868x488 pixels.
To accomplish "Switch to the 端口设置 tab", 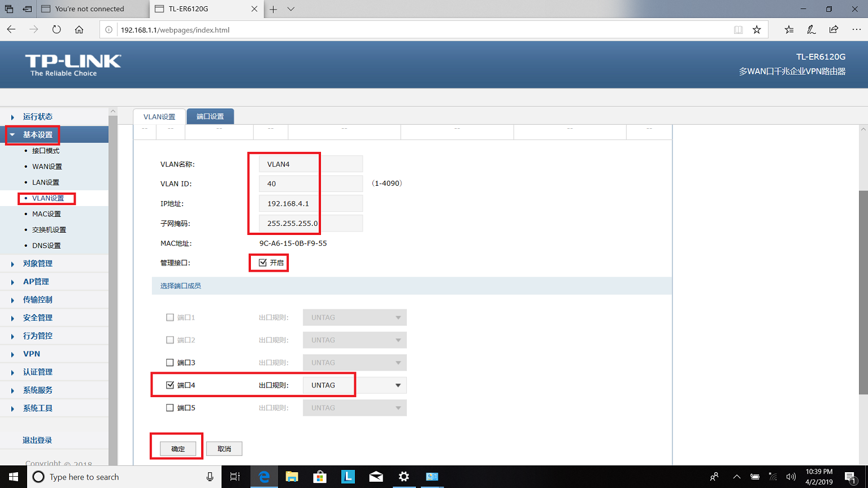I will (x=210, y=116).
